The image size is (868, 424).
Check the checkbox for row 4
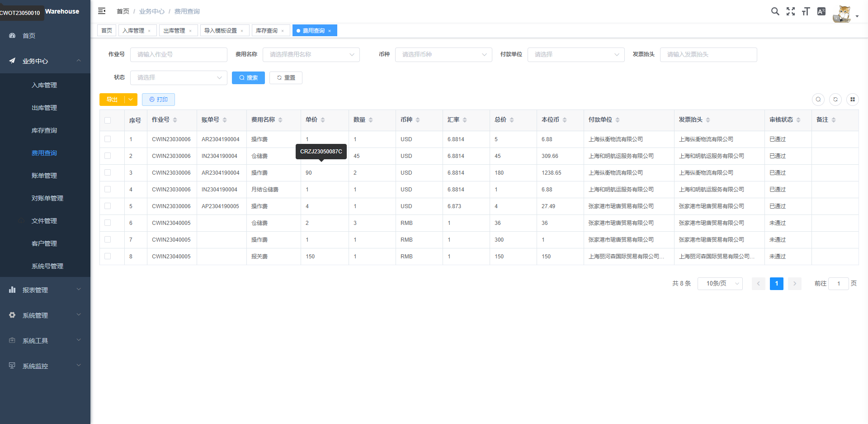108,189
